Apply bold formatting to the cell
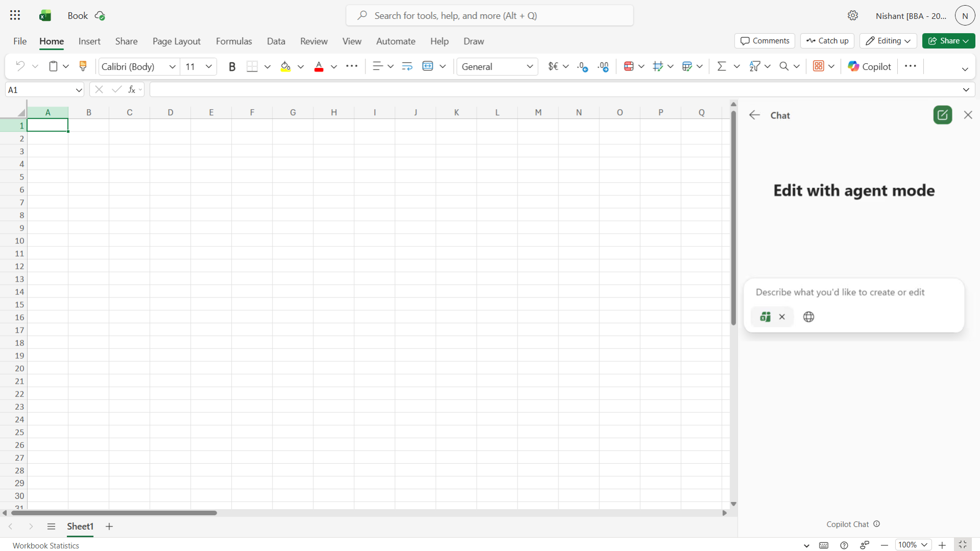The height and width of the screenshot is (551, 980). tap(232, 66)
